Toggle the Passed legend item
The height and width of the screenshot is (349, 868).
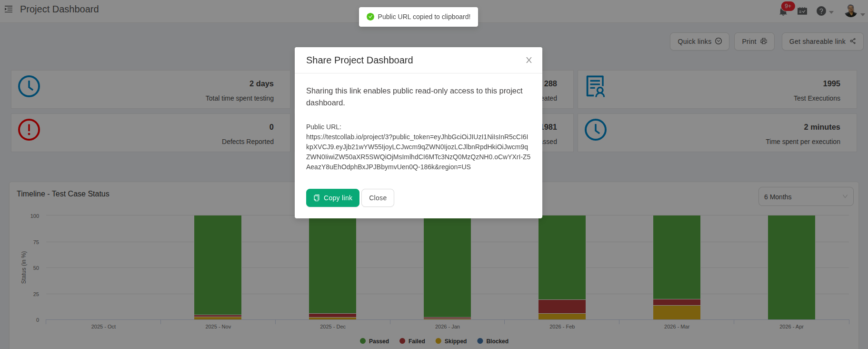click(375, 341)
